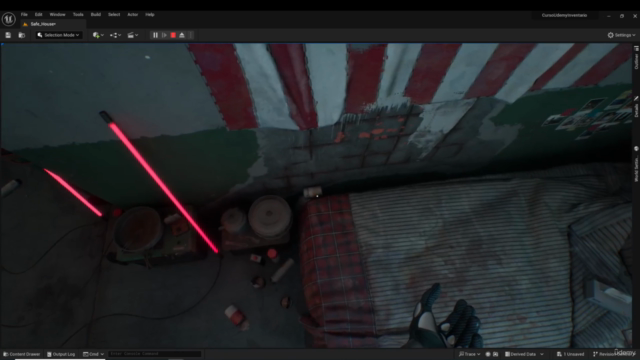Save the current level with the floppy icon
640x360 pixels.
[x=8, y=36]
